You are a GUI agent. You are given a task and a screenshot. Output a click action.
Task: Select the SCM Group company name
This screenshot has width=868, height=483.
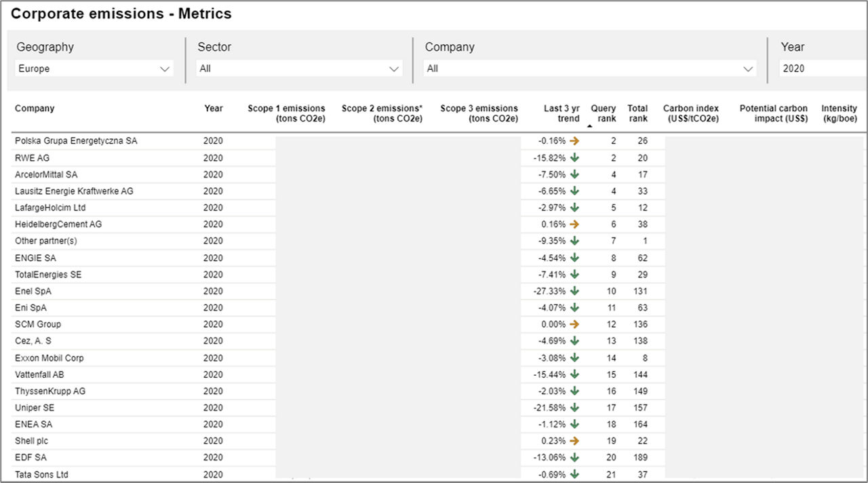tap(38, 324)
